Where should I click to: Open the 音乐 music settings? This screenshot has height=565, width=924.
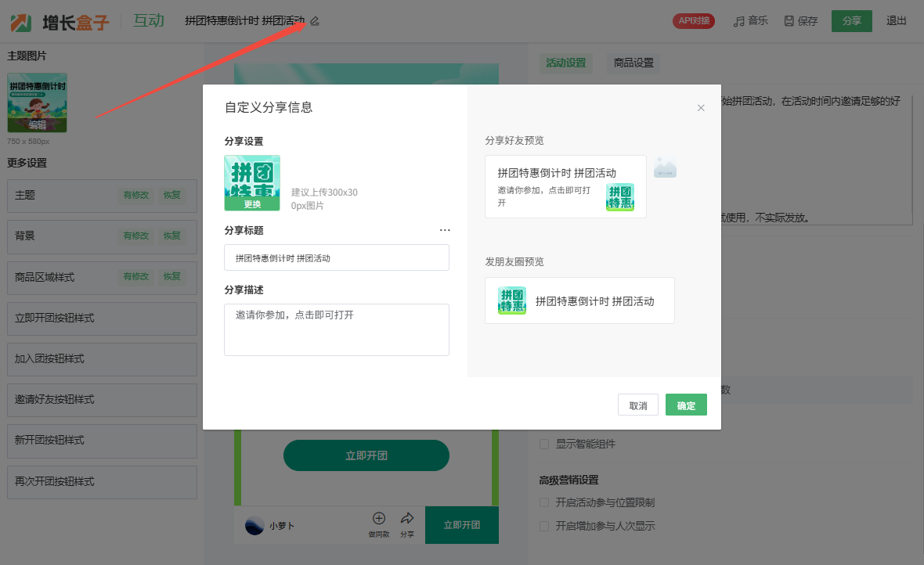click(x=750, y=21)
